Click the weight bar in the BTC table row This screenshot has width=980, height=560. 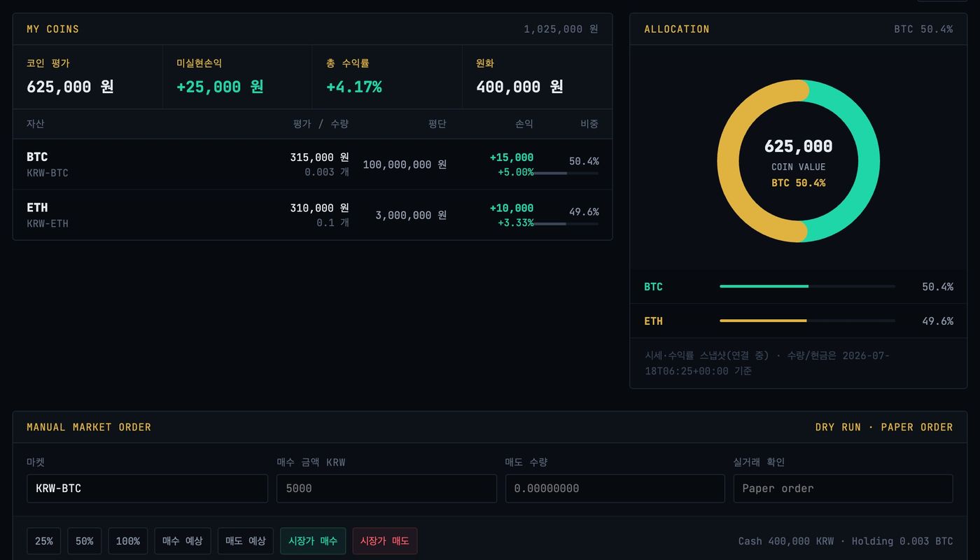coord(566,173)
